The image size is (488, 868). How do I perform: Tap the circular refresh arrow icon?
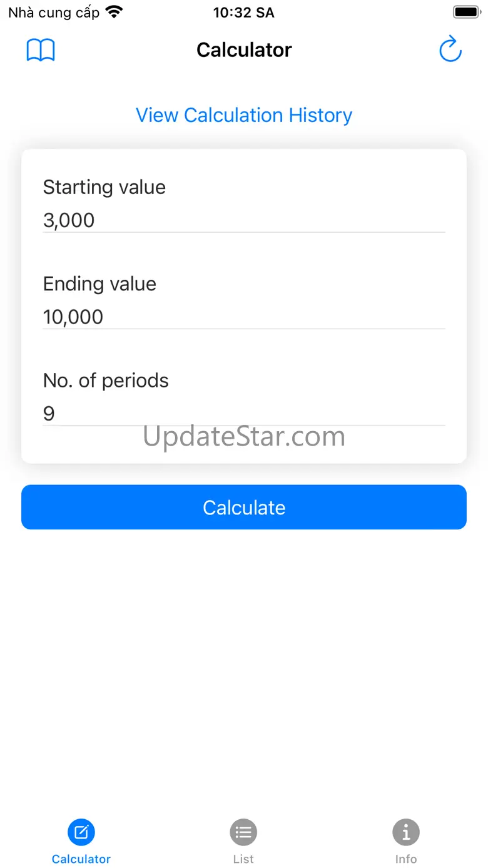coord(450,49)
